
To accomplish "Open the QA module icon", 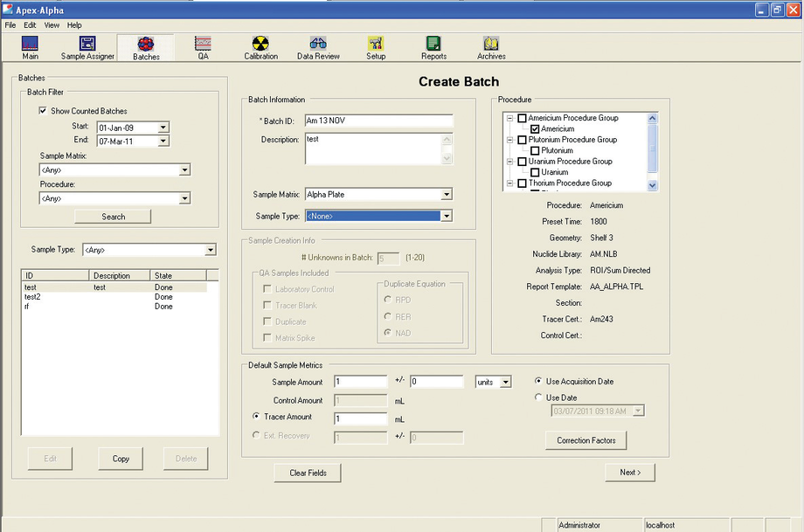I will (x=203, y=47).
